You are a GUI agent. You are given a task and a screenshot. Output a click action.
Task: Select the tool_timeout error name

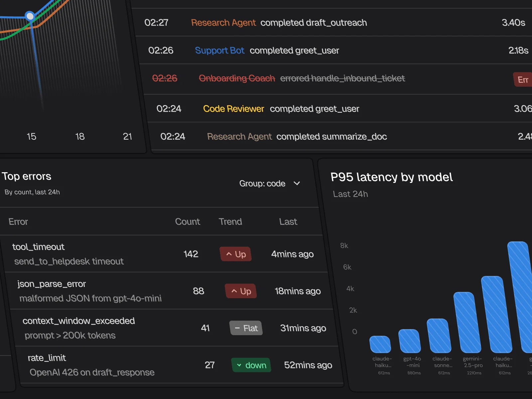(x=39, y=247)
